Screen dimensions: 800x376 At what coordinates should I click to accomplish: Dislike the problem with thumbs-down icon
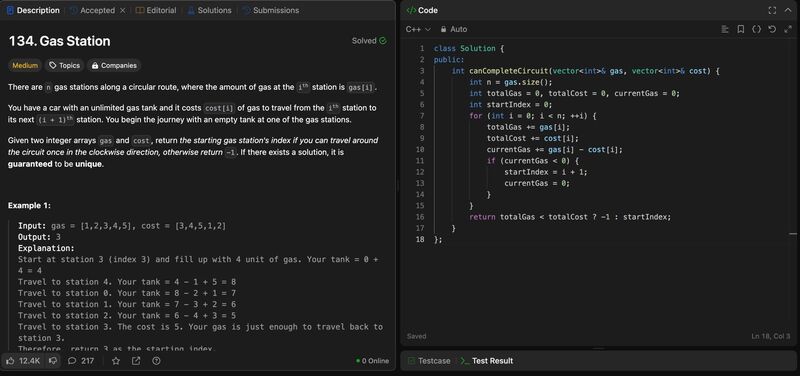coord(53,361)
